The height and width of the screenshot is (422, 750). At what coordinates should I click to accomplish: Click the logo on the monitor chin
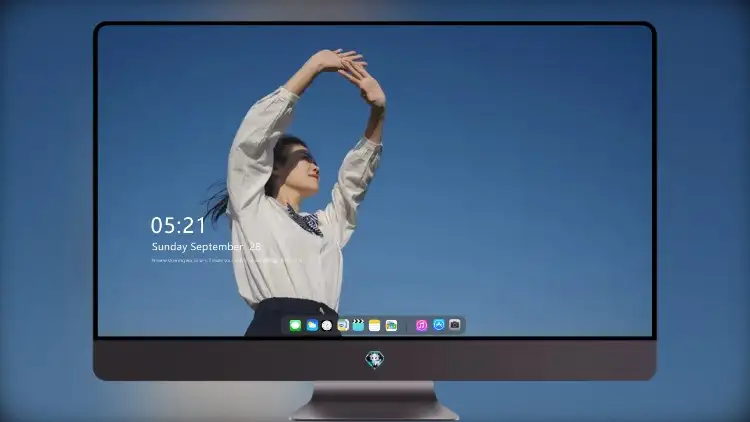click(375, 359)
